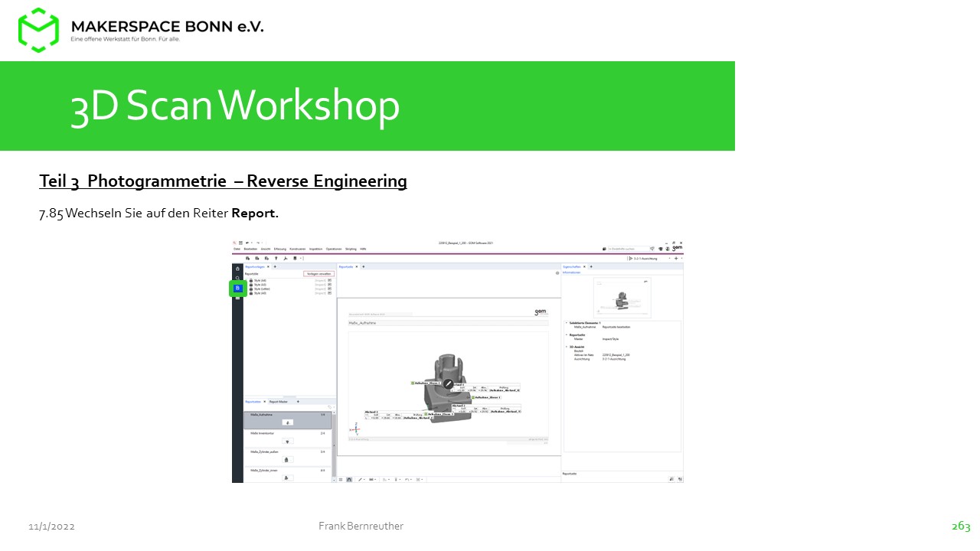Select the thumbnail view icon below page list

tap(349, 479)
